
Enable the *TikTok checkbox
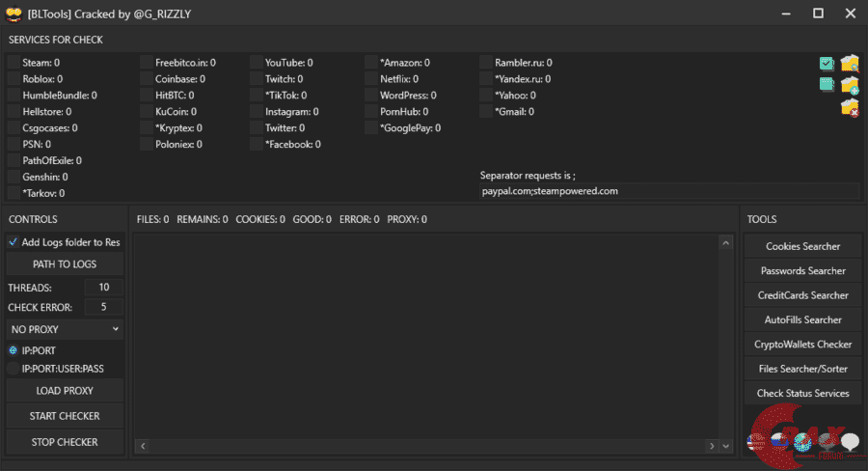(x=256, y=96)
